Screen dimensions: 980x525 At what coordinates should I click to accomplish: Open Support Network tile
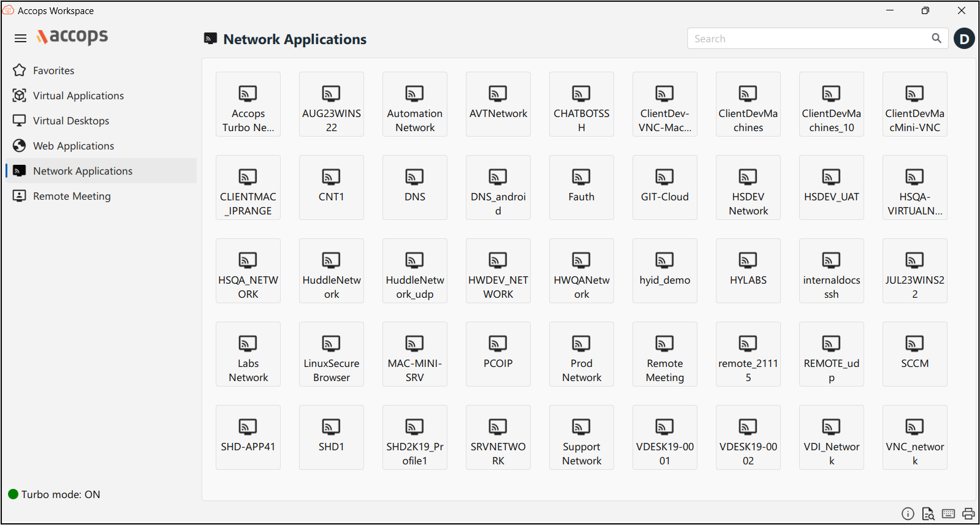582,437
